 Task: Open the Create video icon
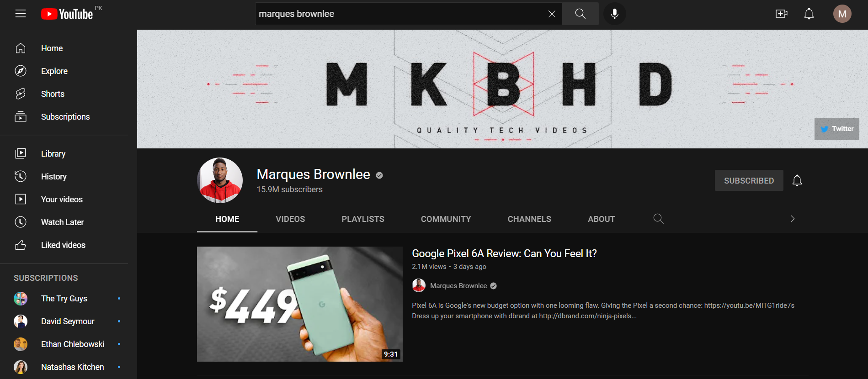click(x=782, y=14)
